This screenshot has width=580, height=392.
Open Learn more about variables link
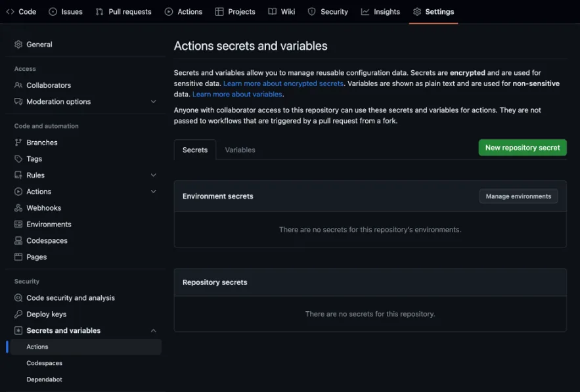click(237, 95)
